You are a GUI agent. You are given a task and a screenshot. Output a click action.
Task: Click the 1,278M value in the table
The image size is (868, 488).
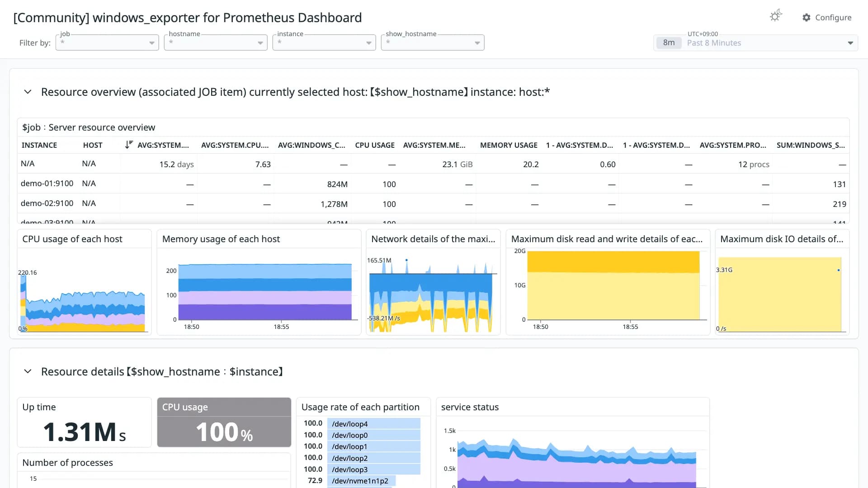(334, 204)
